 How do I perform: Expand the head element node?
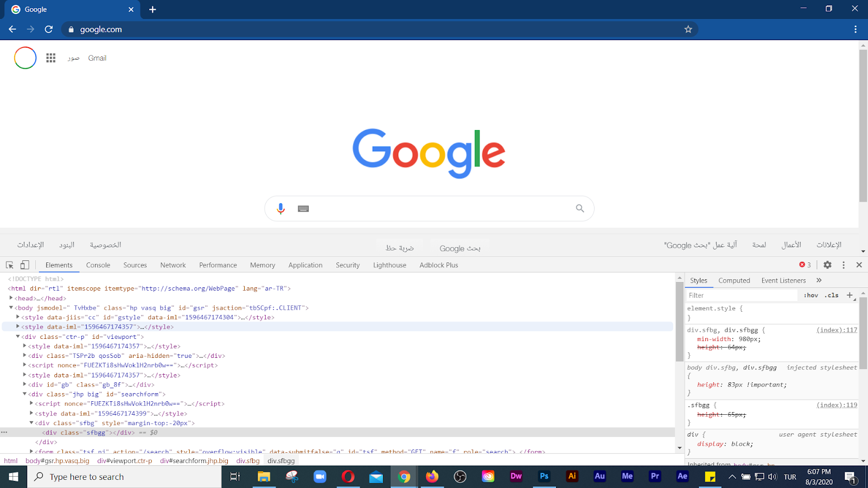point(11,298)
